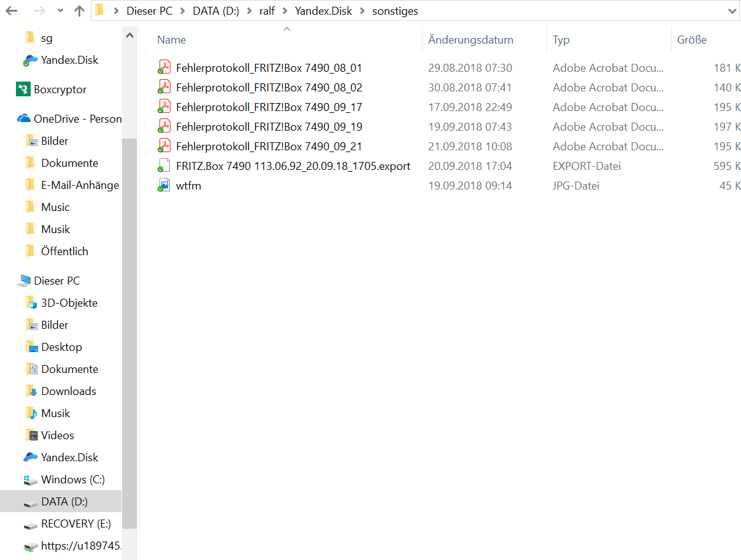Click the folder icon in address bar
Image resolution: width=741 pixels, height=560 pixels.
[100, 11]
